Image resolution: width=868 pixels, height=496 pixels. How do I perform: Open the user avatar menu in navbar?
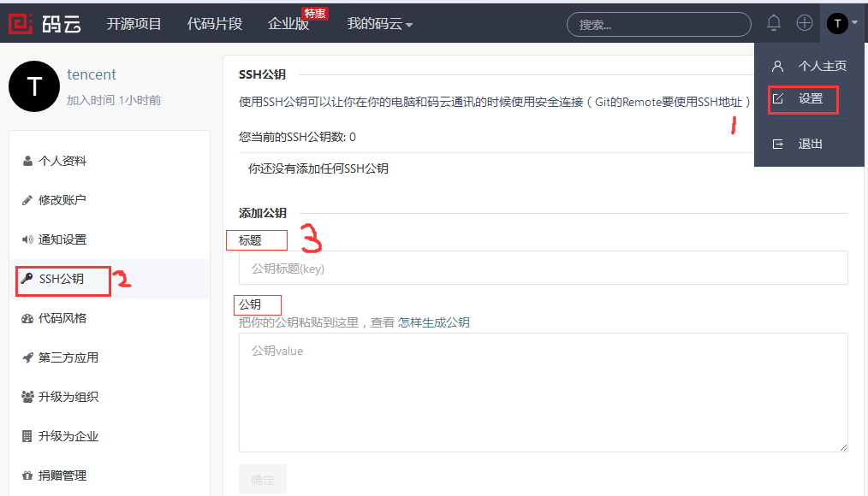click(x=837, y=23)
